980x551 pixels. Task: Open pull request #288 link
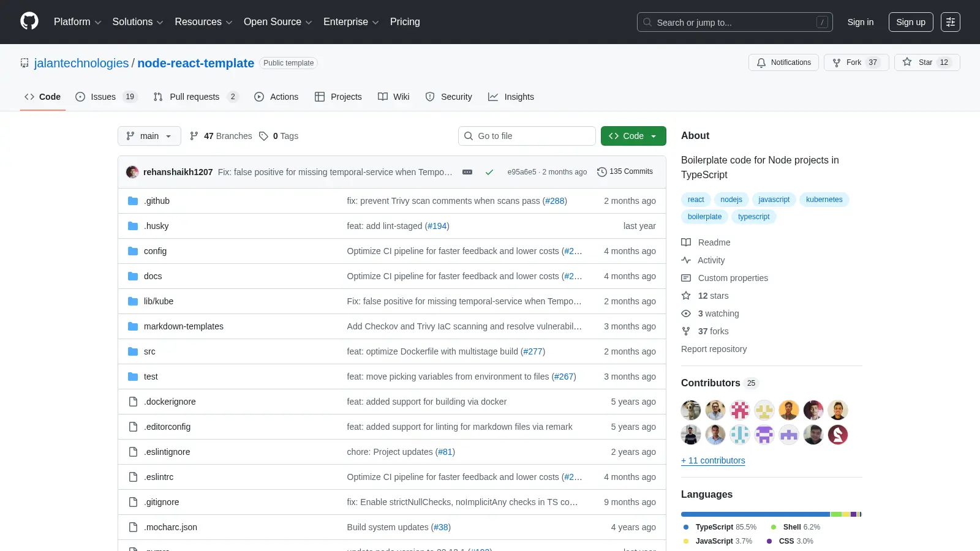[555, 201]
